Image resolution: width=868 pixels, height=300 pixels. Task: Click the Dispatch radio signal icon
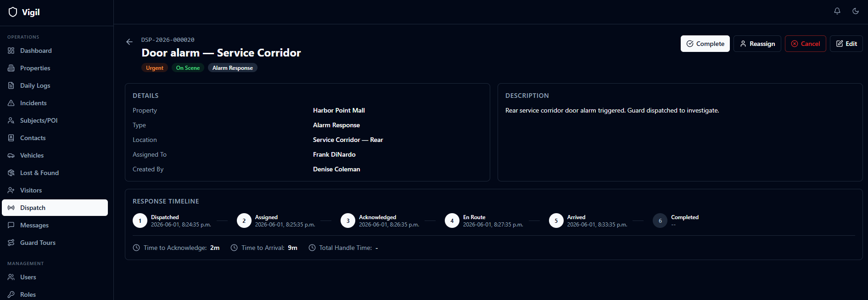click(11, 208)
